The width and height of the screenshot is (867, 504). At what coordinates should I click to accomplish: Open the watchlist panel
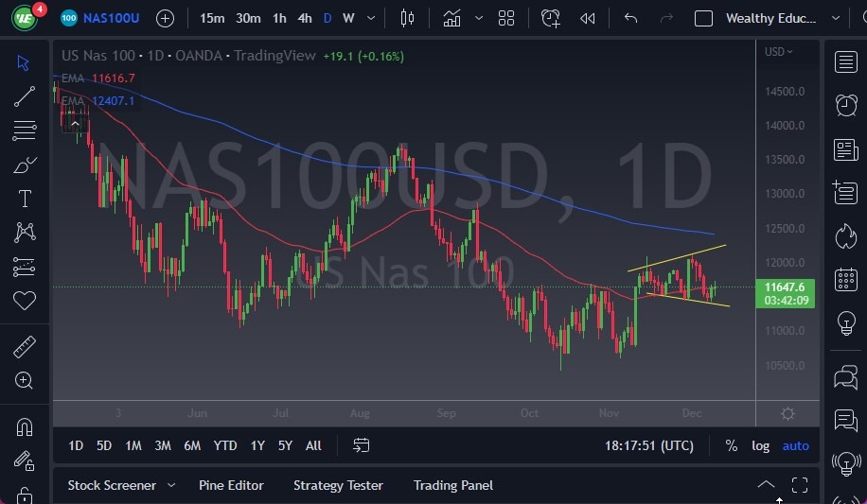point(846,61)
